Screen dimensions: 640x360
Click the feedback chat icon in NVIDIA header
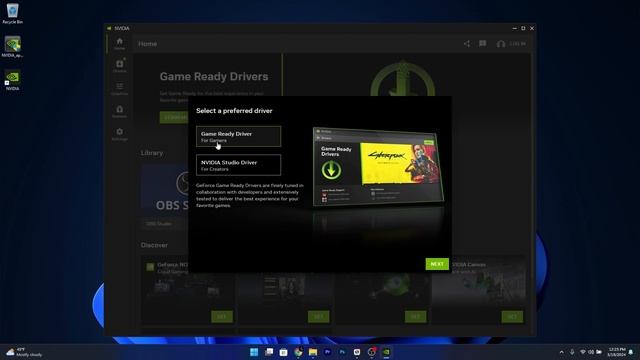(x=482, y=43)
